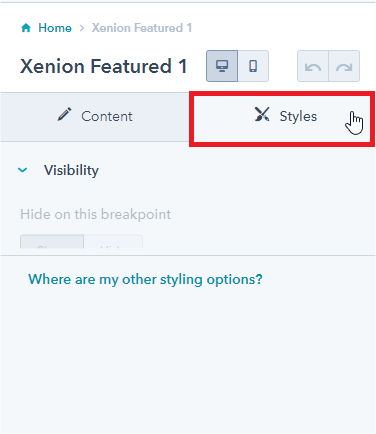Click the Visibility section heading
Viewport: 376px width, 434px height.
[71, 170]
